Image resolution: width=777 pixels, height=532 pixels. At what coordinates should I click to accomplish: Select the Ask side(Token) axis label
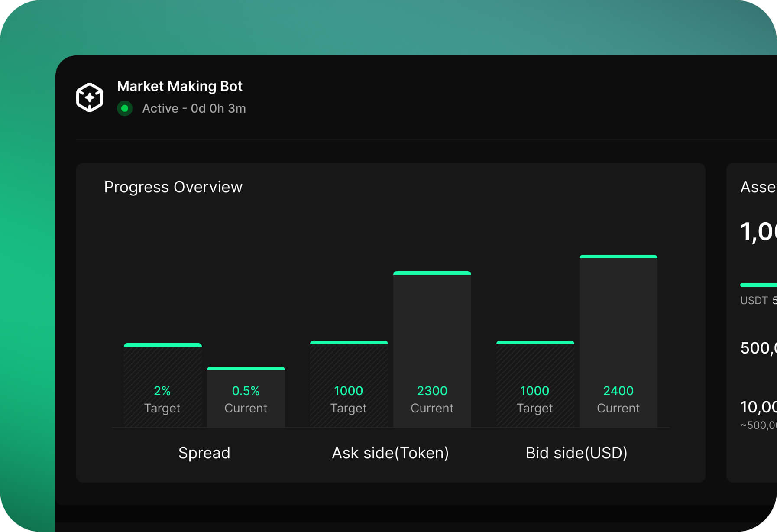coord(390,453)
